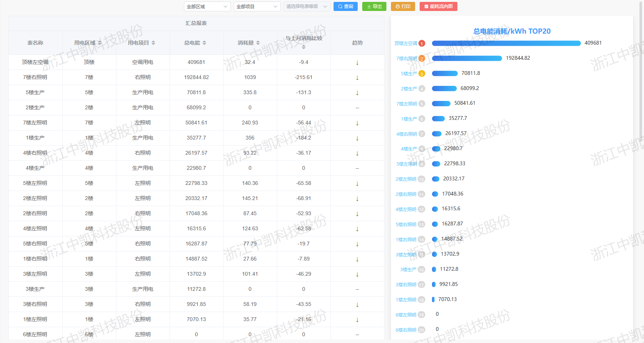The width and height of the screenshot is (644, 343).
Task: Open the 能耗流向图 energy flow chart
Action: click(x=438, y=6)
